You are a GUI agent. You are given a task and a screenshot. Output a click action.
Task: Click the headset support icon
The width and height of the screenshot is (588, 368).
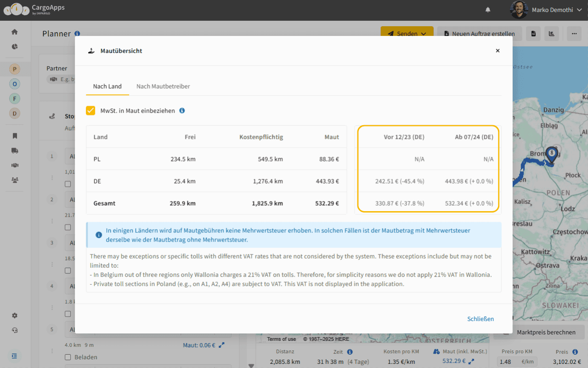[15, 330]
